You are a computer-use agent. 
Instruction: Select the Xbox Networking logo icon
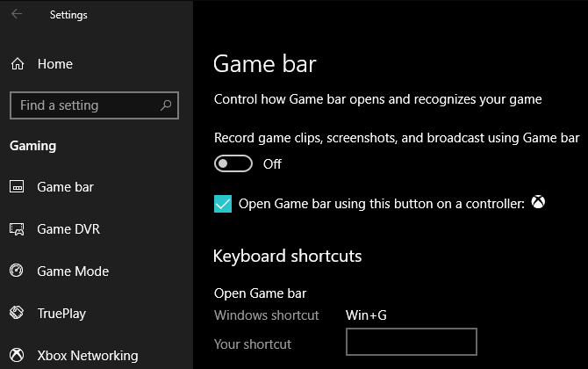coord(17,355)
